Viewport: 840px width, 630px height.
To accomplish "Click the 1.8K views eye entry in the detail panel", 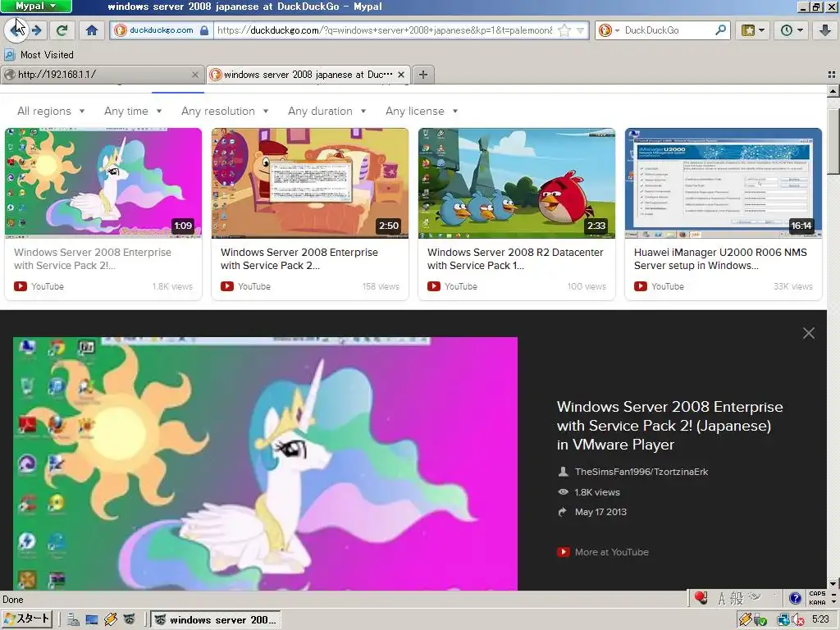I will coord(589,492).
